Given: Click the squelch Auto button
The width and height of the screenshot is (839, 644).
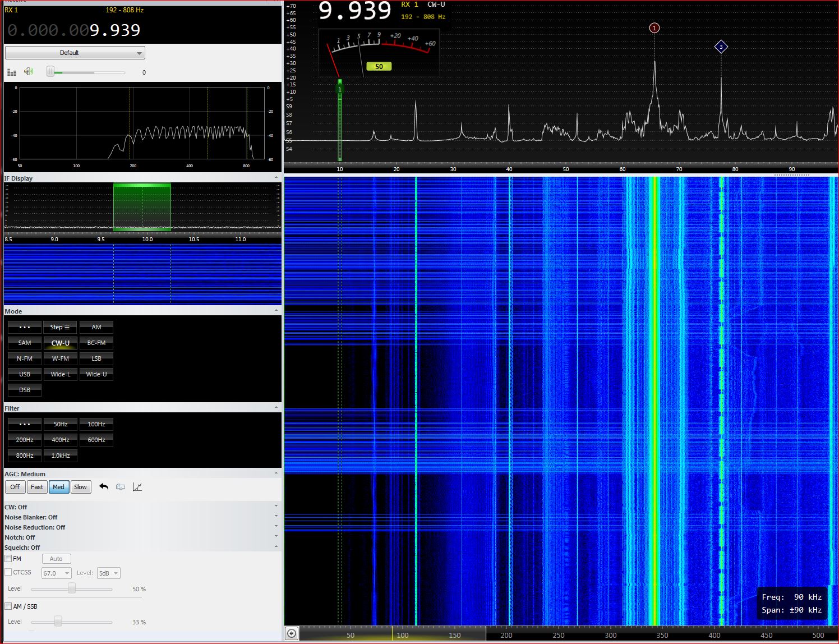Looking at the screenshot, I should pos(56,559).
